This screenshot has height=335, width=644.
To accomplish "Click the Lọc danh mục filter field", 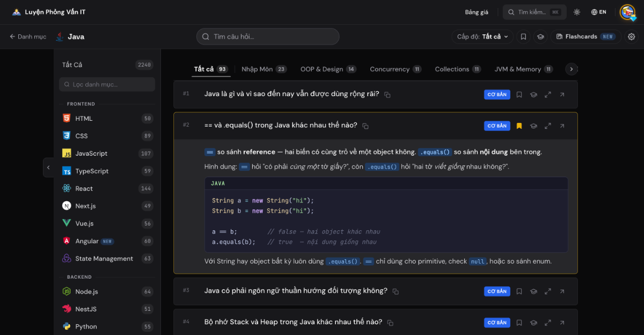I will (x=107, y=84).
